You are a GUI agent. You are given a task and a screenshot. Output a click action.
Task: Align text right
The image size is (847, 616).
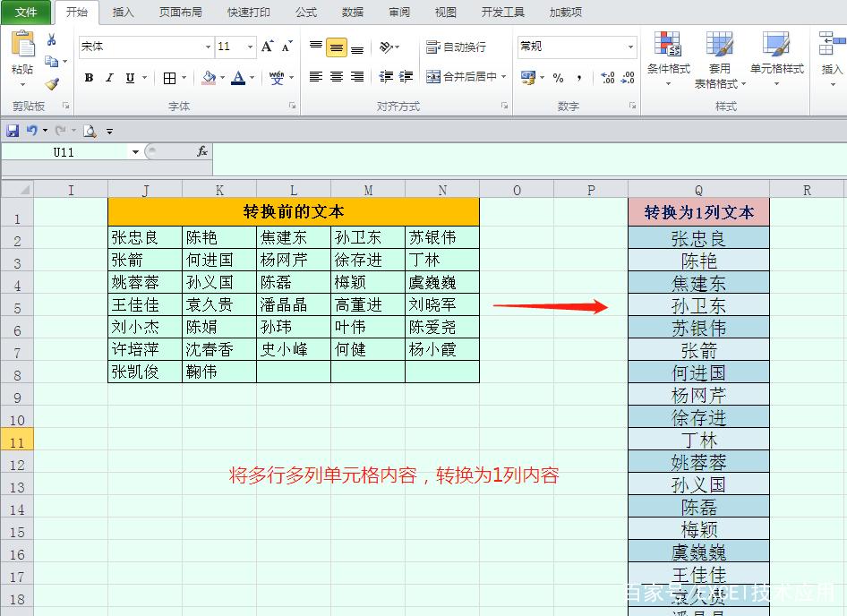click(x=357, y=77)
